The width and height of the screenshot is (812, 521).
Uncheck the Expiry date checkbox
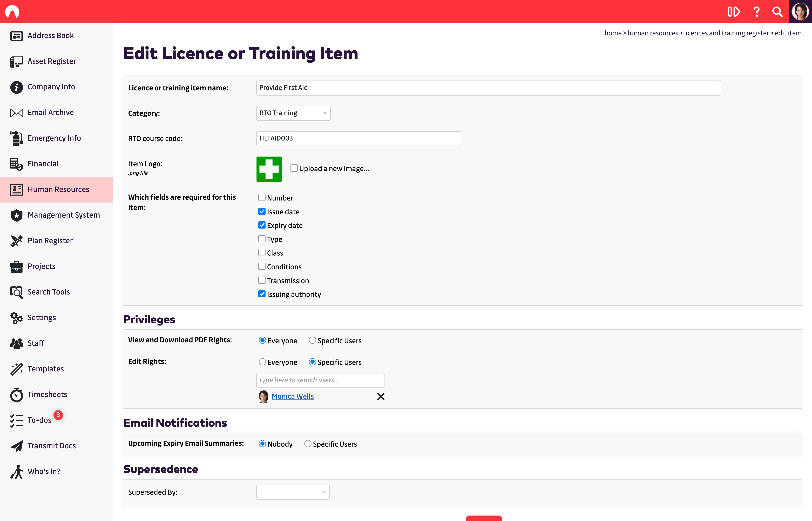point(262,225)
